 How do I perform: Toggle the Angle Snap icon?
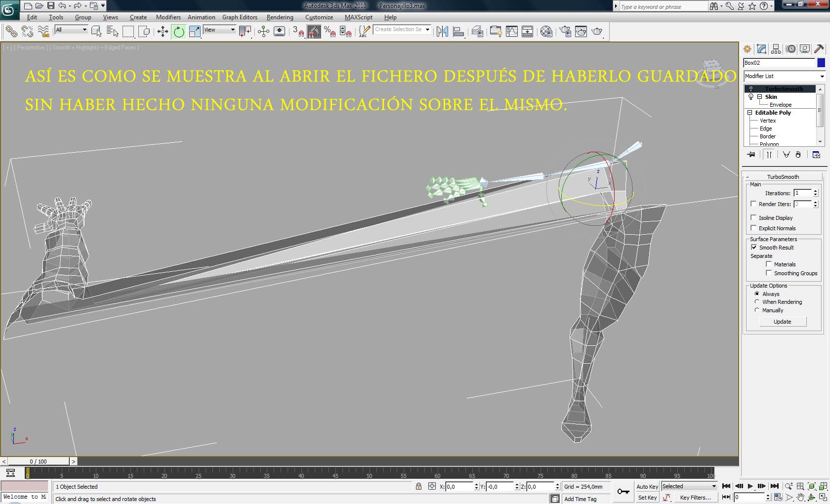click(314, 32)
